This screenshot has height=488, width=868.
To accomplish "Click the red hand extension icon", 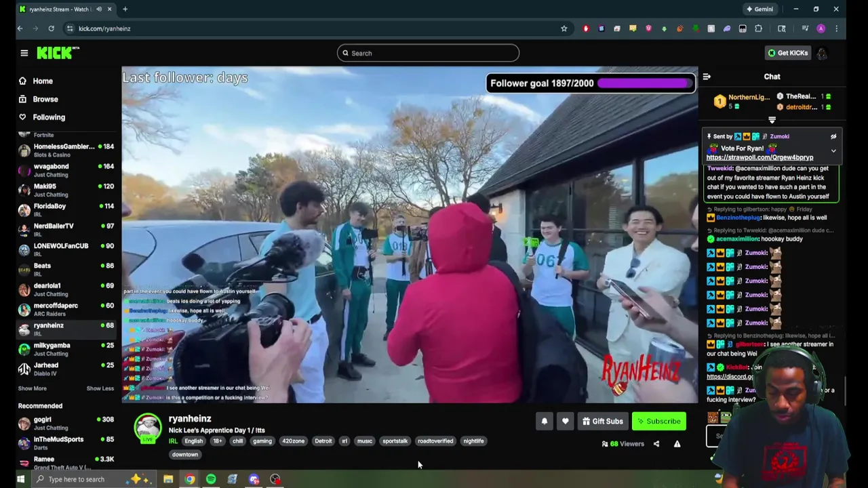I will [x=586, y=28].
